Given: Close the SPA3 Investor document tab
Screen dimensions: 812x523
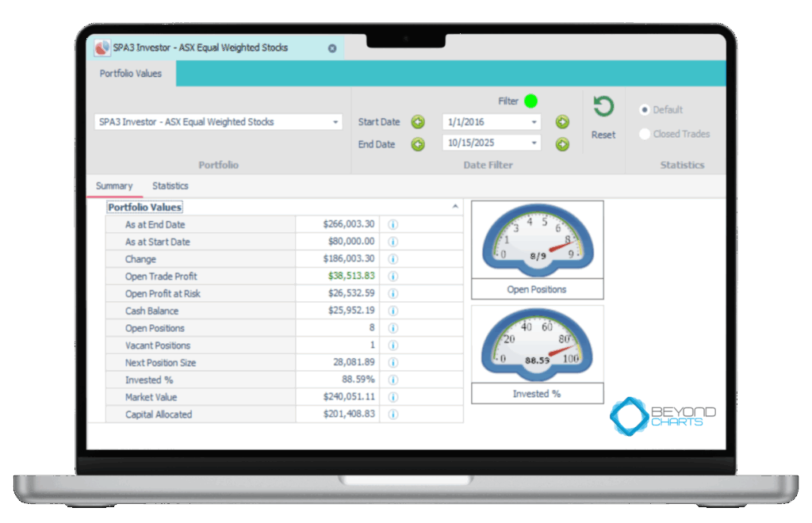Looking at the screenshot, I should 332,48.
